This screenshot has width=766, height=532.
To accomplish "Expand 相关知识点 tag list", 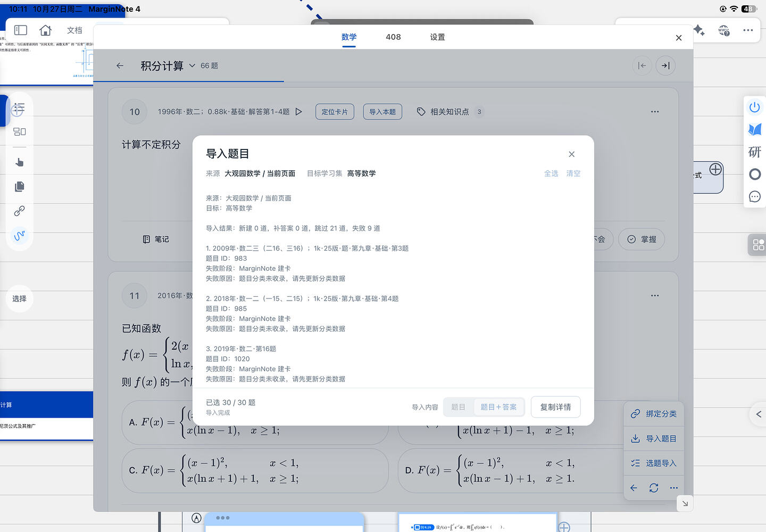I will (450, 112).
